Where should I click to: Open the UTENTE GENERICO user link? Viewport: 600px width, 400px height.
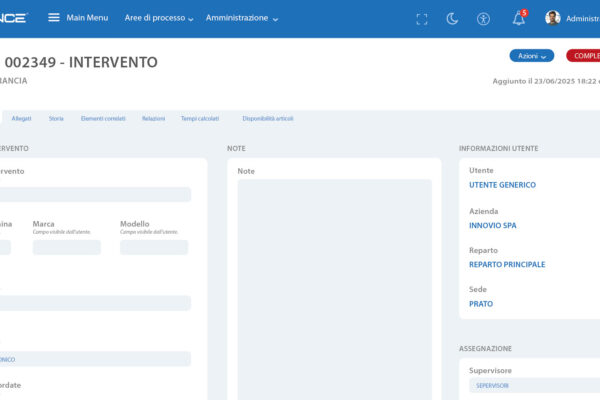(x=502, y=185)
